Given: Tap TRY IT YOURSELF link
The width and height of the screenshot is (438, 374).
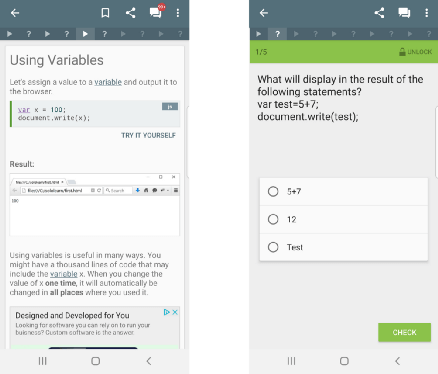Looking at the screenshot, I should pos(148,135).
